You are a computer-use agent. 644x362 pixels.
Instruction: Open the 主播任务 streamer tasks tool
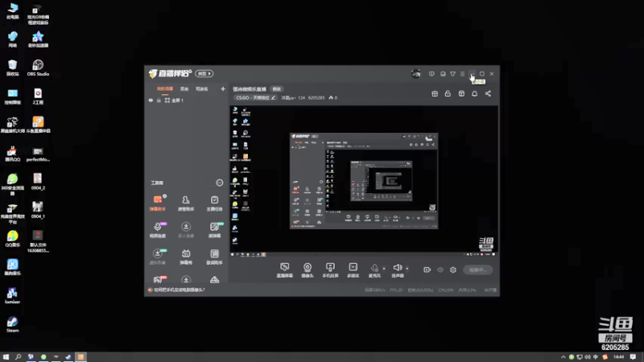[x=214, y=204]
